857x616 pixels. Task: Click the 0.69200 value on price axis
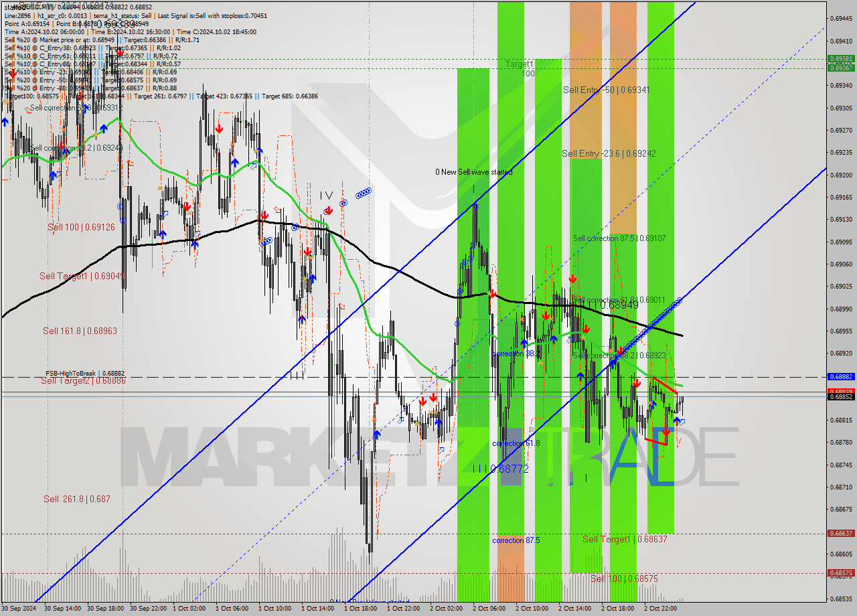click(841, 175)
